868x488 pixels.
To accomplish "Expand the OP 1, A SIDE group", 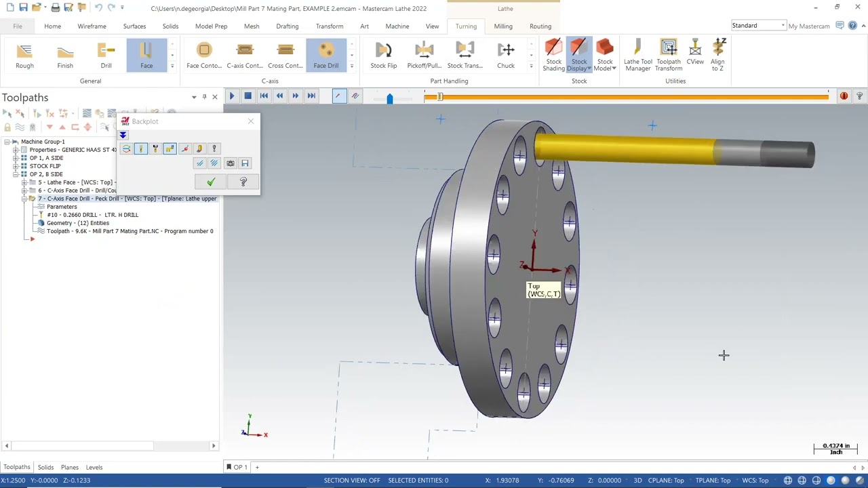I will tap(15, 158).
